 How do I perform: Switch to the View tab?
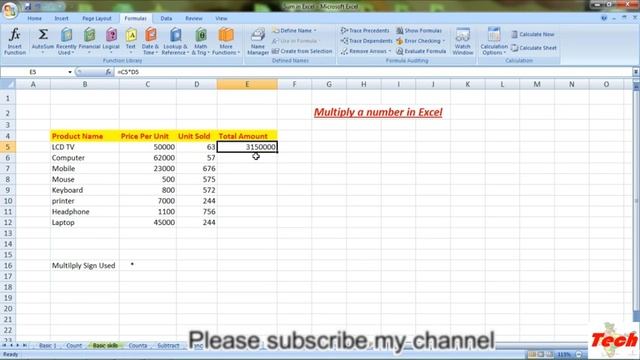[x=221, y=18]
